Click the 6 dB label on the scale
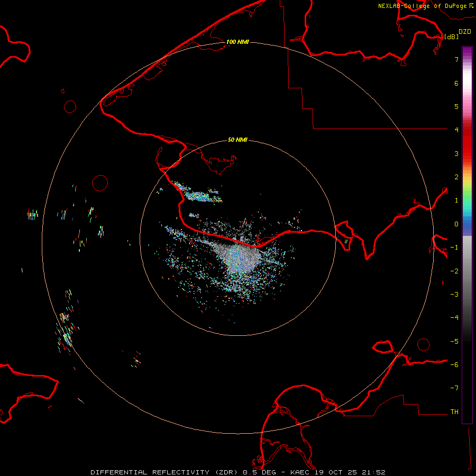This screenshot has height=476, width=476. coord(456,83)
